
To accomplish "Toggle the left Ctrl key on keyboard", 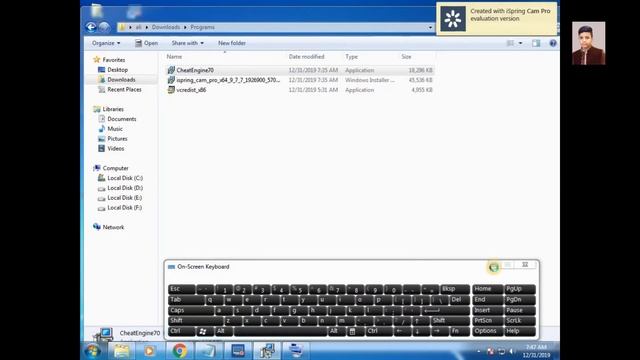I will tap(182, 331).
